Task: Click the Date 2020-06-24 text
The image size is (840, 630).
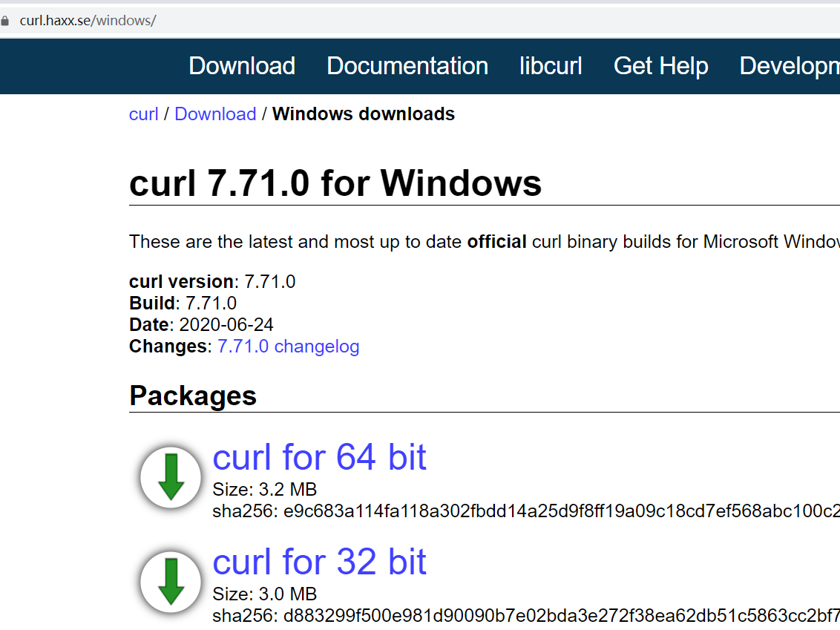Action: tap(201, 324)
